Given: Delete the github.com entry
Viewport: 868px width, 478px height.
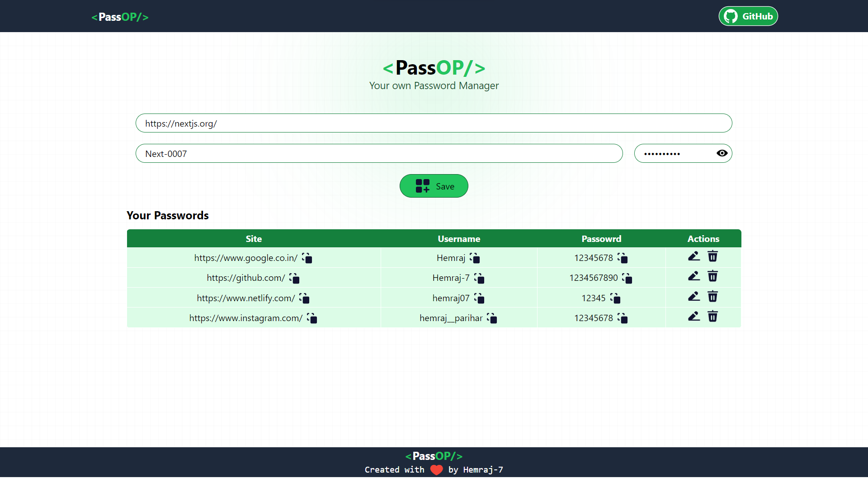Looking at the screenshot, I should [x=712, y=276].
